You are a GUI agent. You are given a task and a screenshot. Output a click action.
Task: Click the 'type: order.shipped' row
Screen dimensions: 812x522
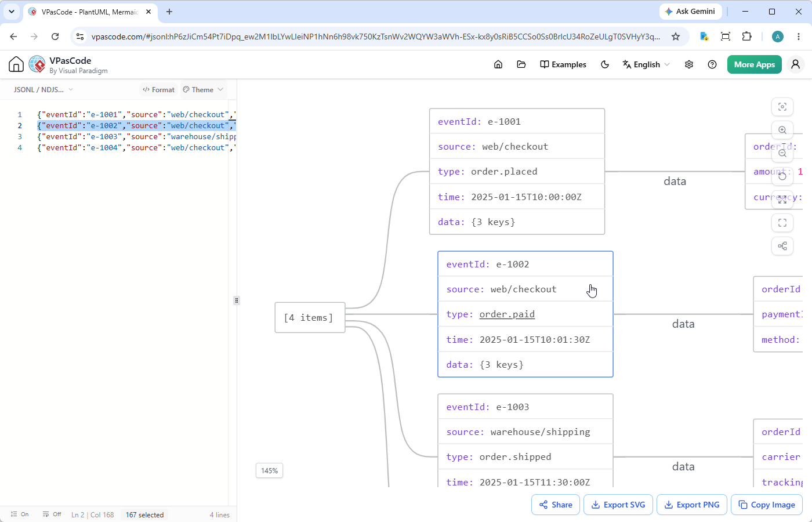click(525, 456)
